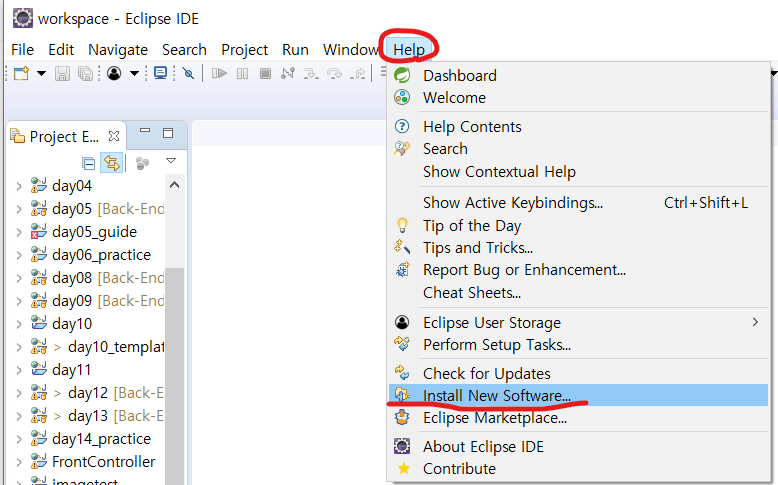This screenshot has height=485, width=778.
Task: Click the filter icon in Project Explorer
Action: (x=142, y=163)
